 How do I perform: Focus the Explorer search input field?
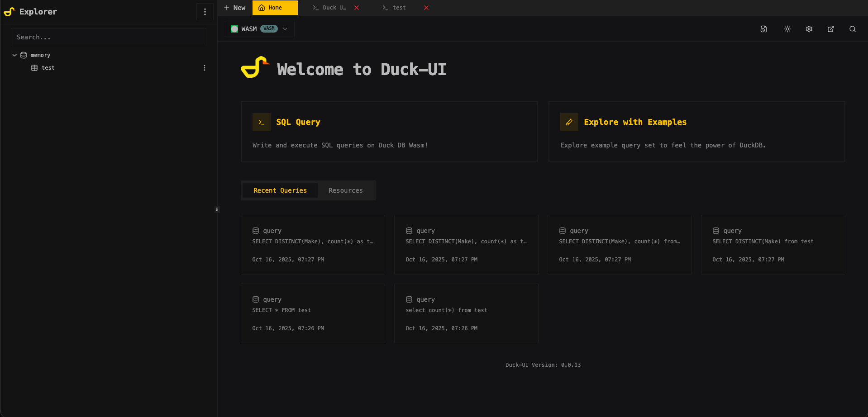(109, 37)
